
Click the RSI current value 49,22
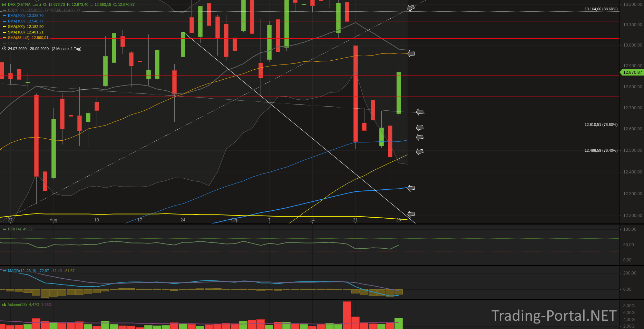28,229
